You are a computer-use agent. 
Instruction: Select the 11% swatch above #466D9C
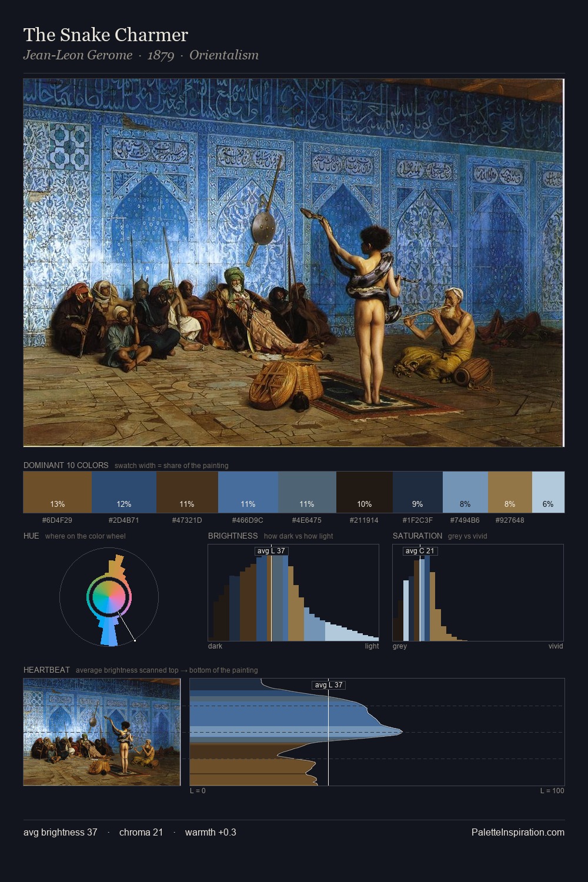[248, 492]
